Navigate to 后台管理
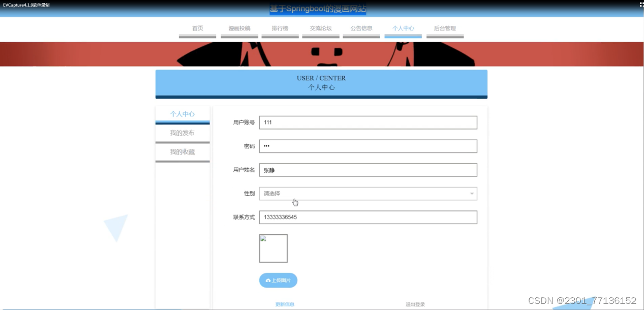644x310 pixels. click(x=445, y=28)
